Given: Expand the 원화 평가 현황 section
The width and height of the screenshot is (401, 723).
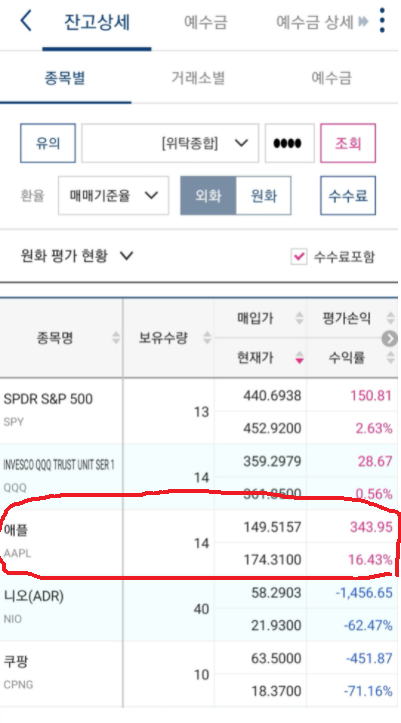Looking at the screenshot, I should tap(77, 255).
